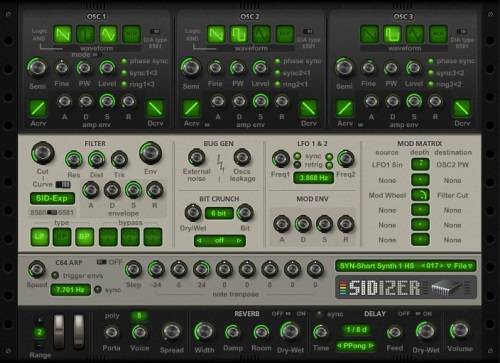Viewport: 500px width, 363px height.
Task: Select the LP filter type button
Action: [x=40, y=237]
